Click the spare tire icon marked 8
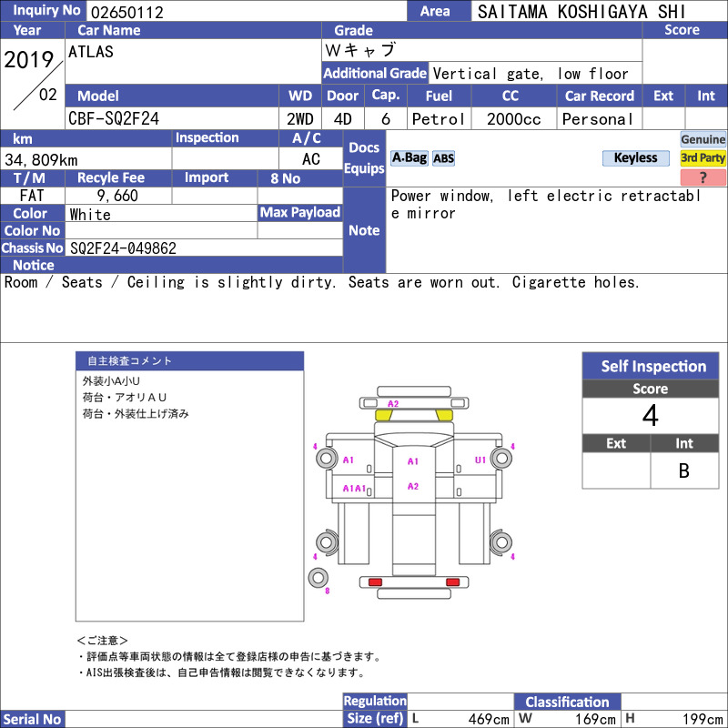Screen dimensions: 728x728 (x=318, y=578)
